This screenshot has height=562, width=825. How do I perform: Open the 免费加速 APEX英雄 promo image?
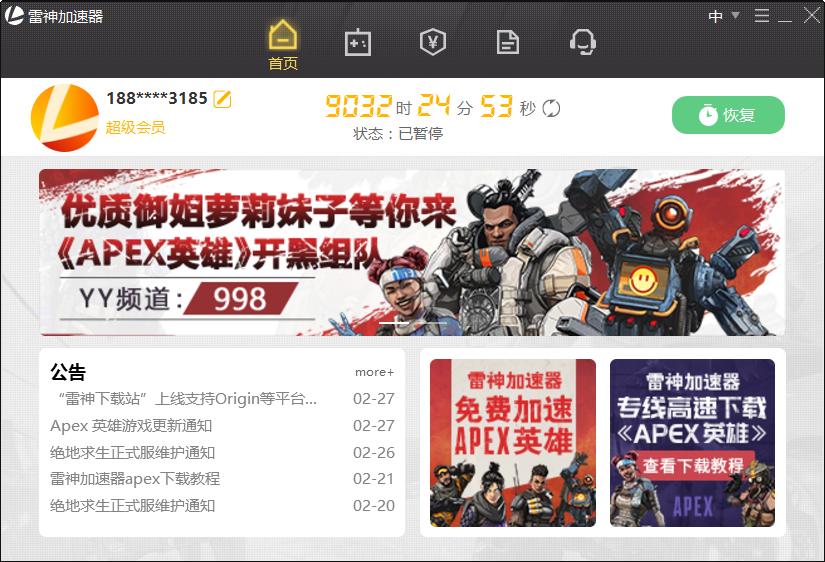coord(512,442)
